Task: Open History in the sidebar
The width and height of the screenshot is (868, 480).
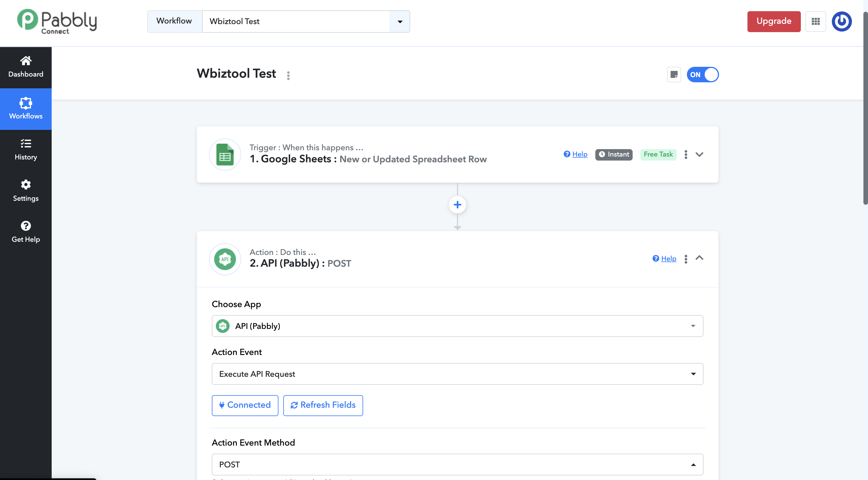Action: (x=26, y=150)
